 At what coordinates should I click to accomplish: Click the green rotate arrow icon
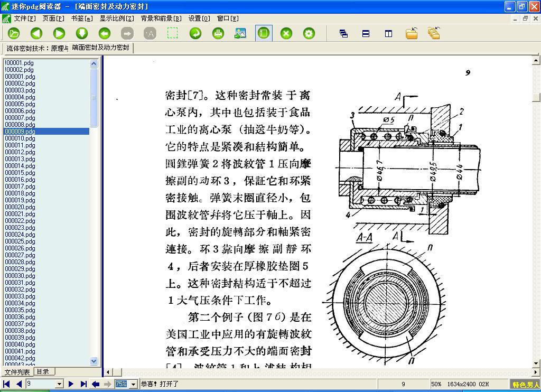195,33
